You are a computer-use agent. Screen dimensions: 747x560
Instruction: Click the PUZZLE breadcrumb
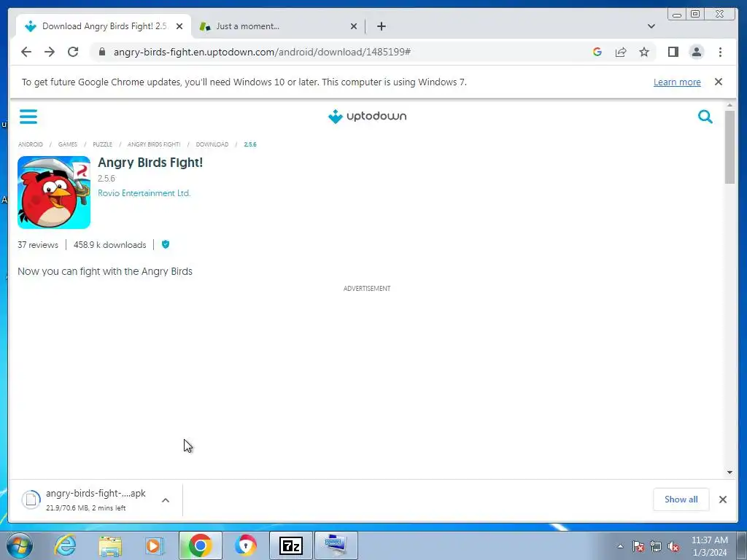(102, 144)
